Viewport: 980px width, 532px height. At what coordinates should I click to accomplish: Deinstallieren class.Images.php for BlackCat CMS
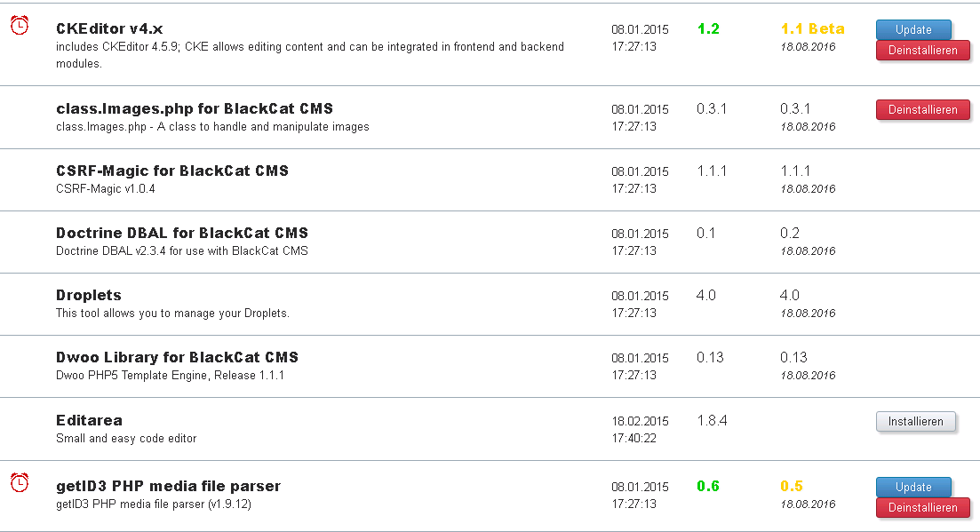point(922,109)
